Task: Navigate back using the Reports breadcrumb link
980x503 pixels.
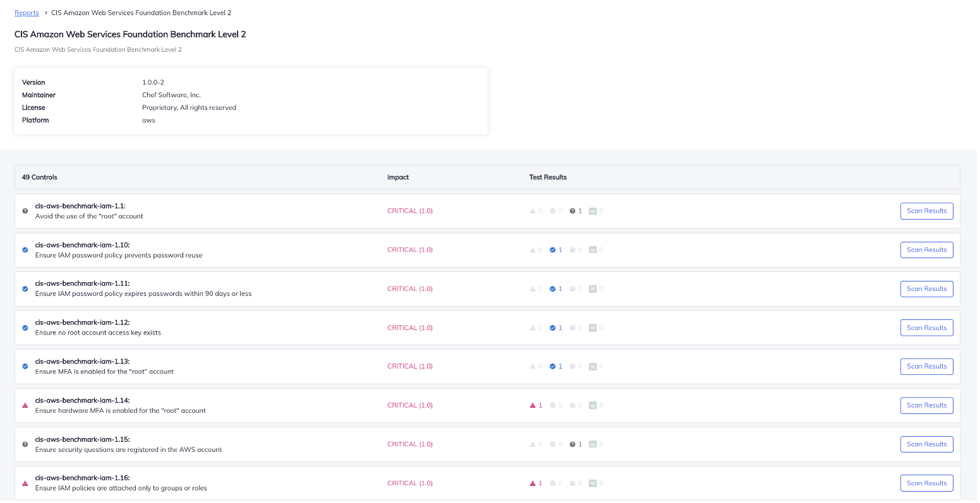Action: (x=27, y=13)
